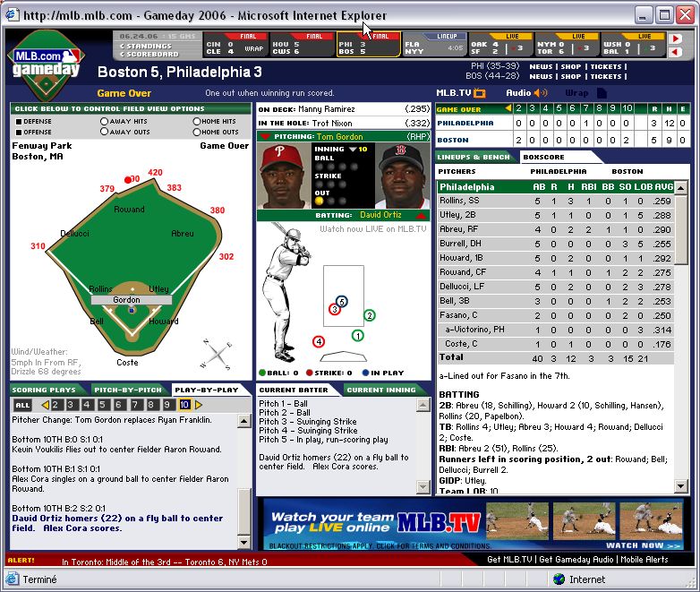Click the MLB.TV television icon
Viewport: 700px width, 592px height.
tap(480, 93)
